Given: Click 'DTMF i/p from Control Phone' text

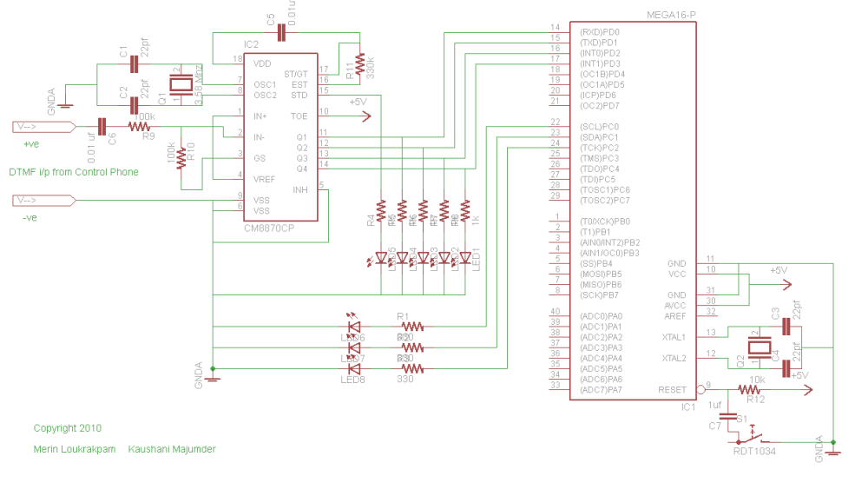Looking at the screenshot, I should 74,172.
